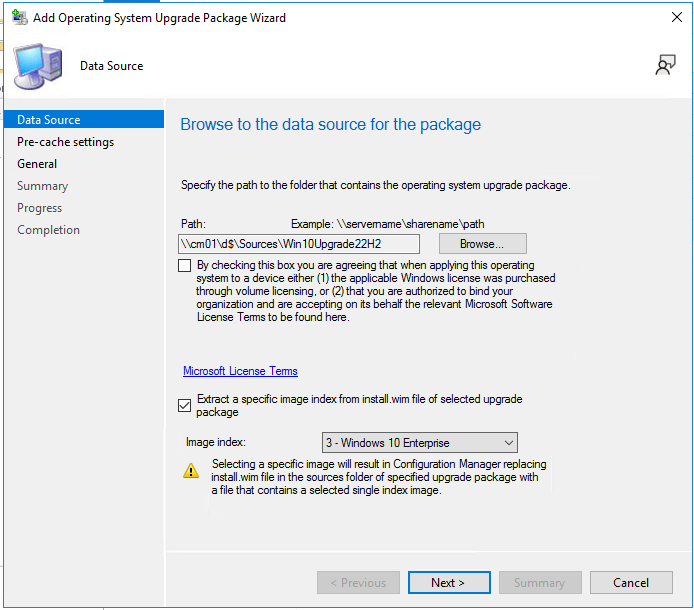Image resolution: width=694 pixels, height=610 pixels.
Task: Click the feedback person icon at top right
Action: (x=665, y=65)
